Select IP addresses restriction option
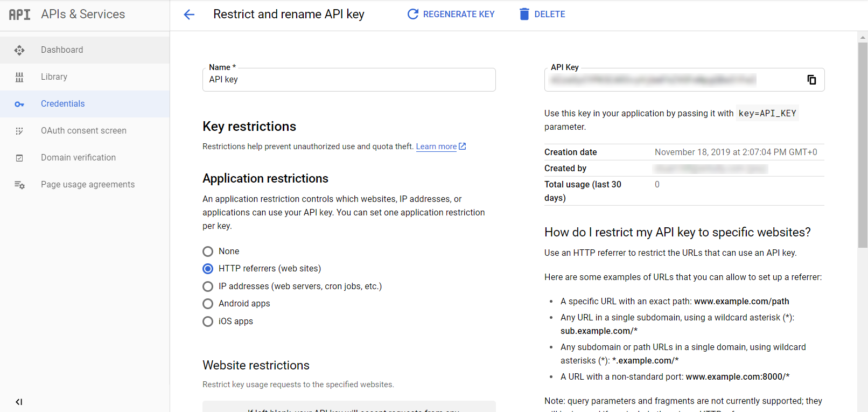This screenshot has height=412, width=868. pos(208,287)
